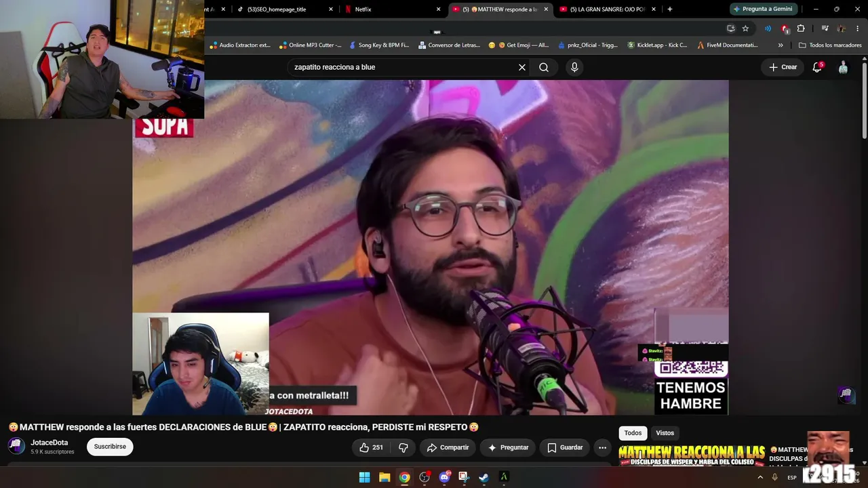The height and width of the screenshot is (488, 868).
Task: Click the ESP language indicator
Action: coord(792,478)
